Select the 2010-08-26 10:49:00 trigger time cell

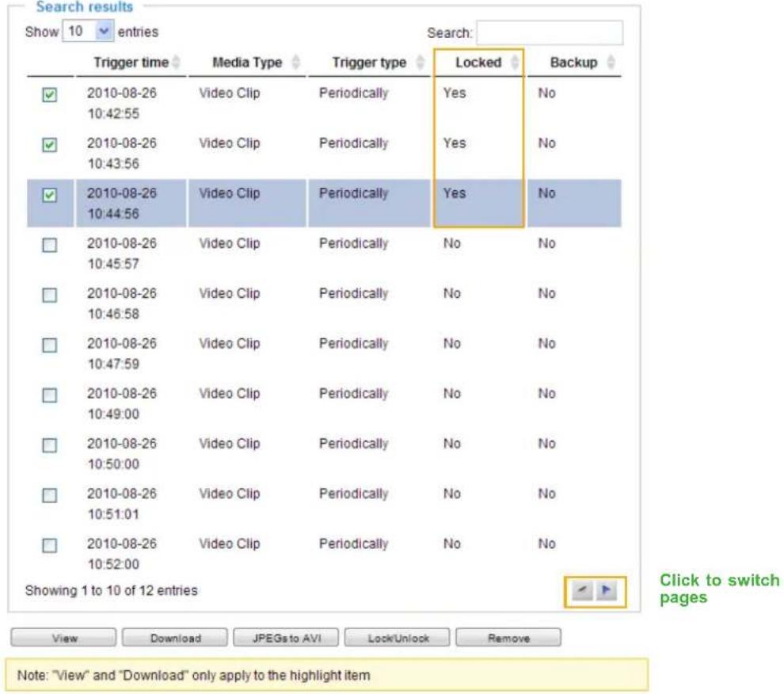[121, 403]
